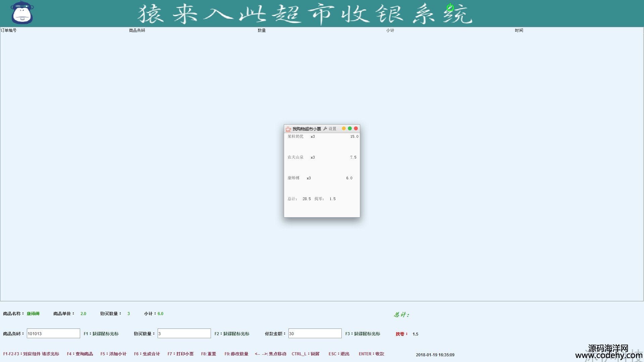Click the coffee cup icon on the receipt window

[288, 129]
